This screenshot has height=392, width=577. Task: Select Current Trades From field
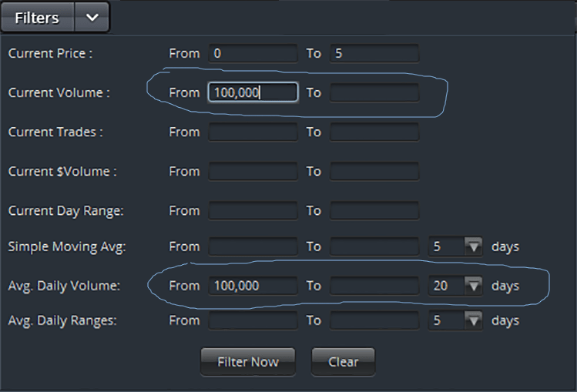tap(252, 132)
